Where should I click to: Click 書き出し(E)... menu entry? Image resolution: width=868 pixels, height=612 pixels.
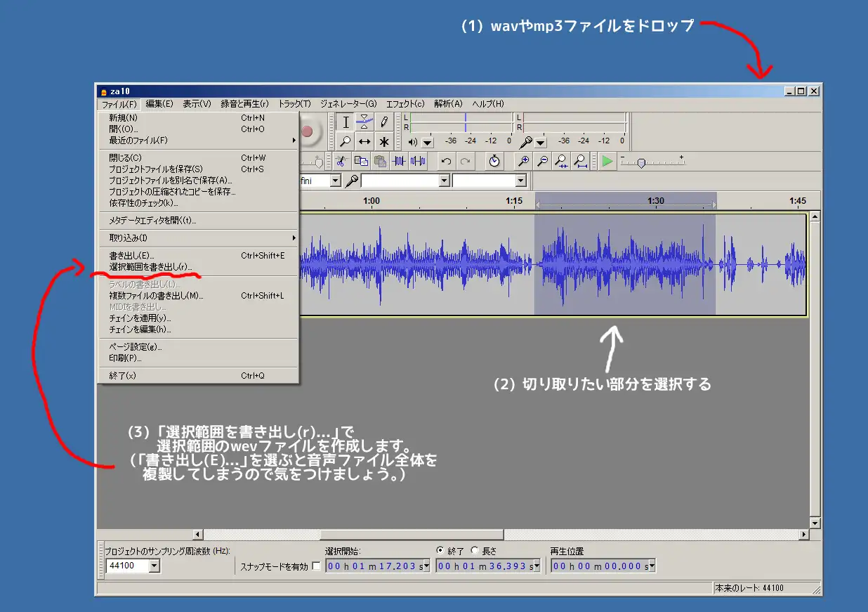click(131, 256)
